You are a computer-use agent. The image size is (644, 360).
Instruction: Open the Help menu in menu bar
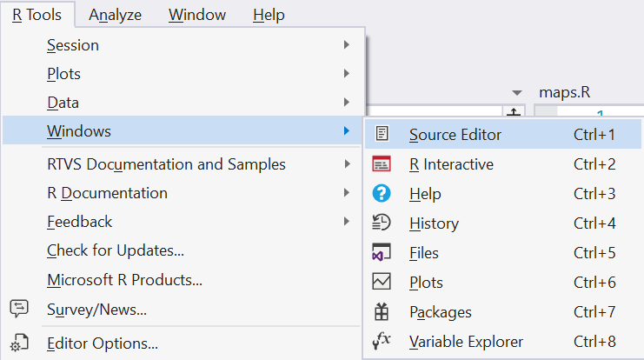269,15
